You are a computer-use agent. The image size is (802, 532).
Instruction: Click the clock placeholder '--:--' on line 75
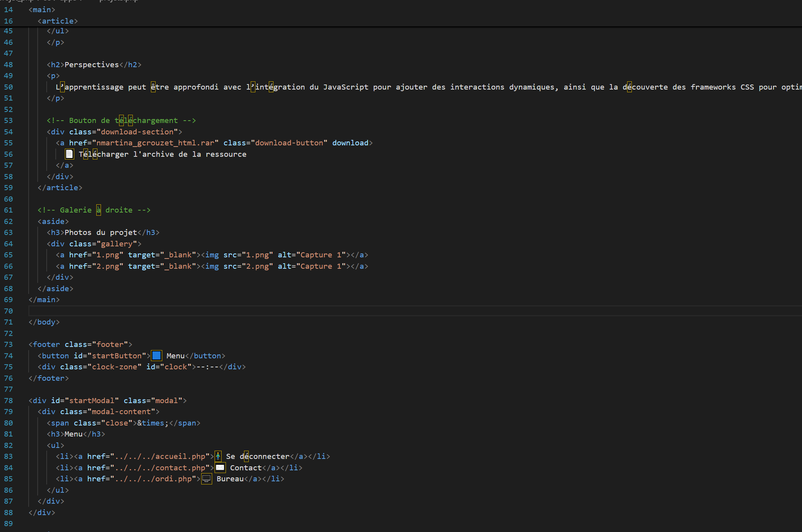[207, 367]
